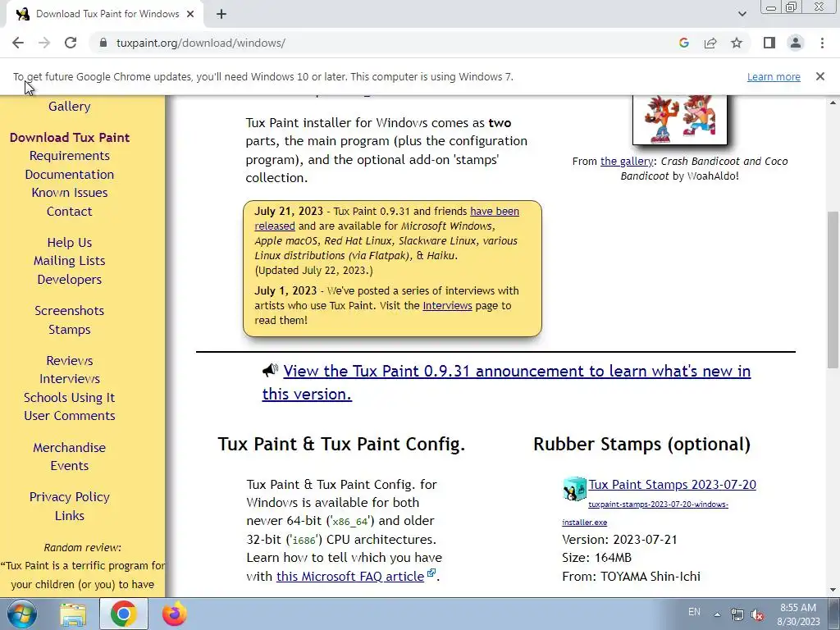The image size is (840, 630).
Task: Launch Firefox from the taskbar
Action: (175, 614)
